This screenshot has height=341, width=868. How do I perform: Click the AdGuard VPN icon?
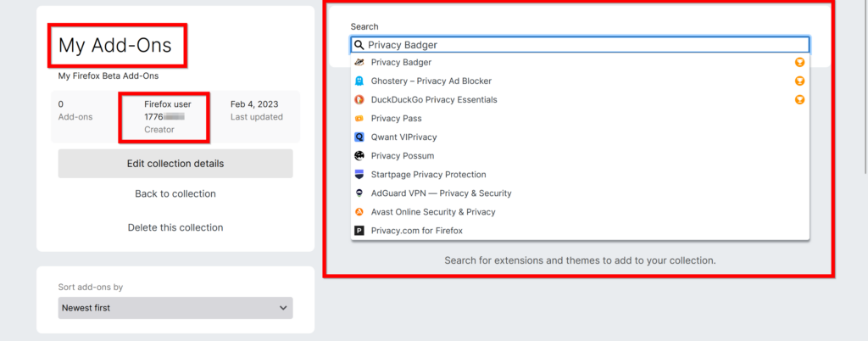click(x=359, y=193)
